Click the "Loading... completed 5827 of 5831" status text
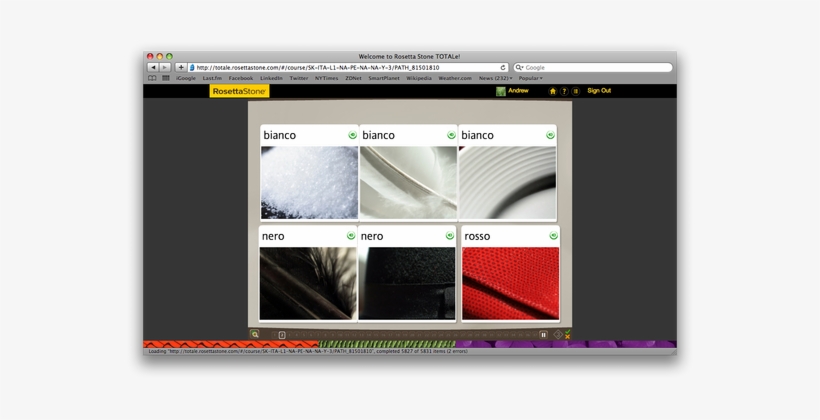The width and height of the screenshot is (820, 420). [308, 351]
